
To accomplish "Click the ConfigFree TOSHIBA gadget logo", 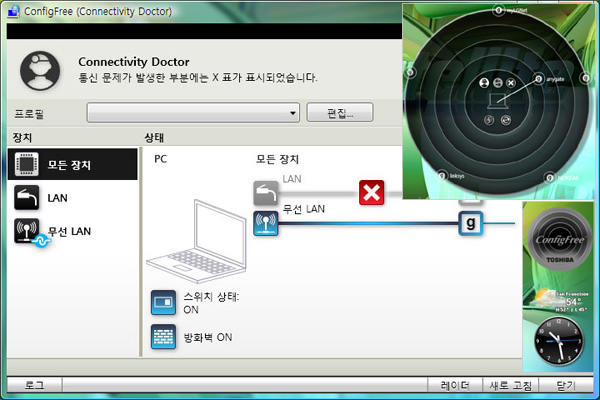I will tap(559, 240).
